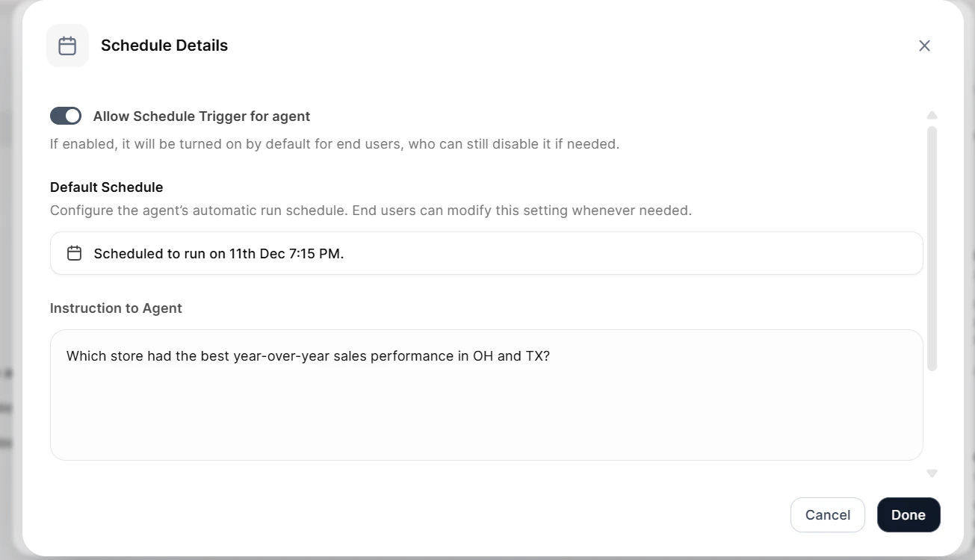
Task: Click the scroll-down arrow below the scrollbar
Action: [x=932, y=473]
